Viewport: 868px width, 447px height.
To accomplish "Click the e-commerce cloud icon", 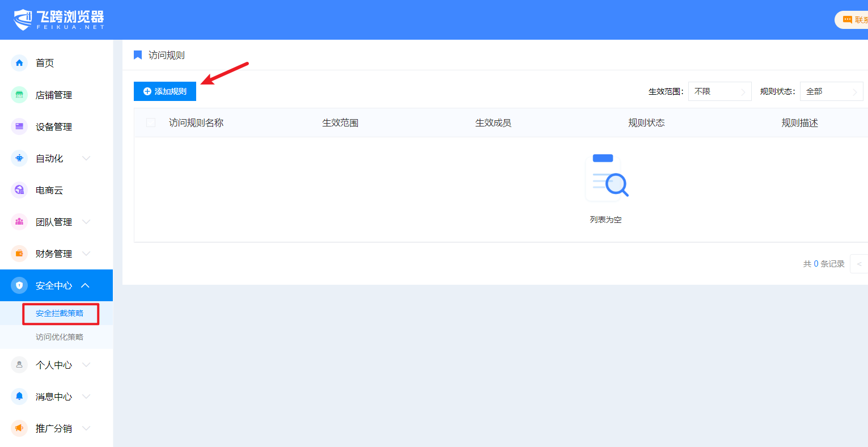I will [x=19, y=190].
